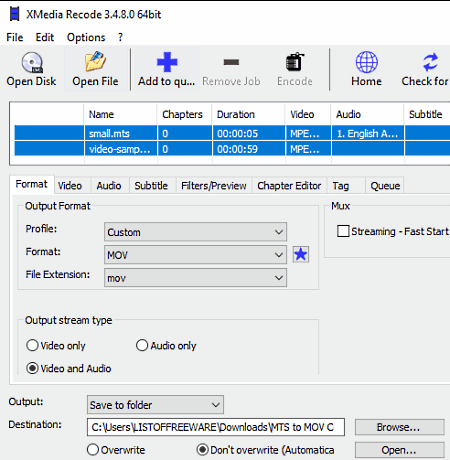Open Home globe icon

pyautogui.click(x=366, y=62)
